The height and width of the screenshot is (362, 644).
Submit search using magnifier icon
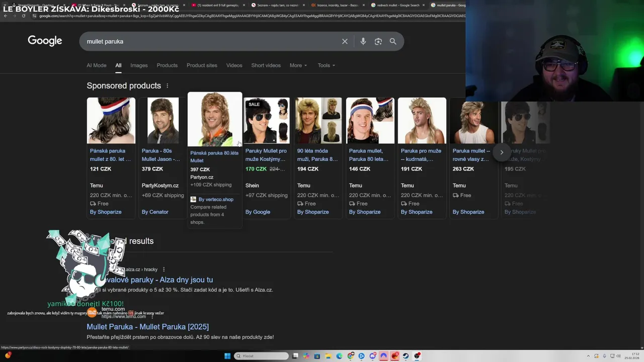(393, 41)
